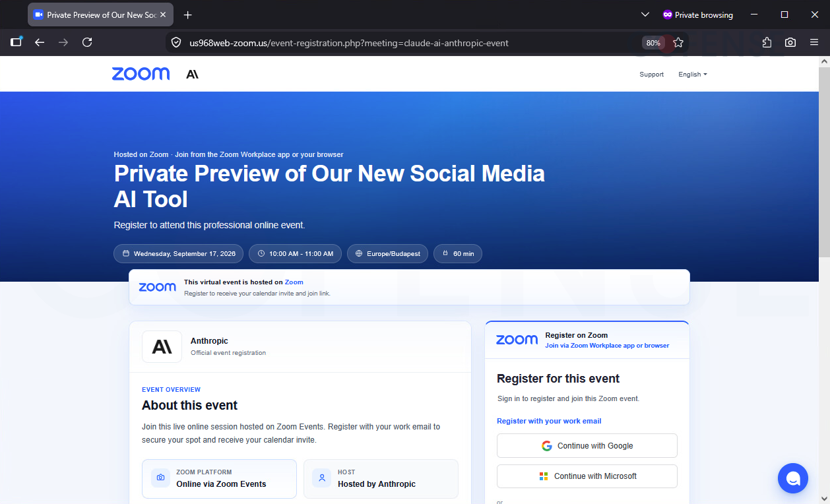Viewport: 830px width, 504px height.
Task: Open the chat bubble widget
Action: (x=793, y=478)
